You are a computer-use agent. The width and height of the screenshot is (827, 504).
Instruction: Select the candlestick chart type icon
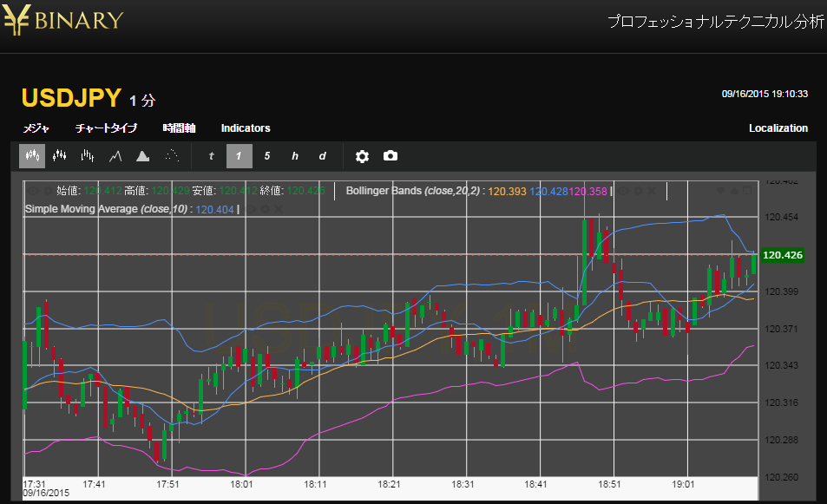tap(32, 156)
